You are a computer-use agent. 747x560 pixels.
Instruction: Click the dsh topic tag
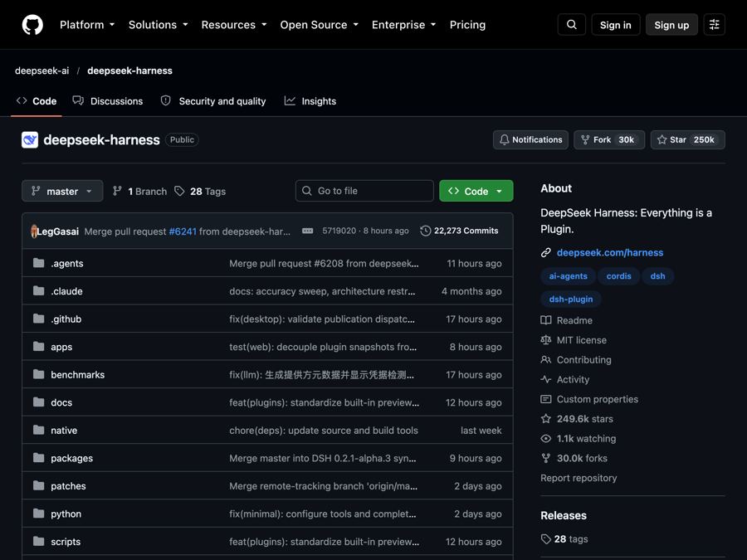[658, 276]
